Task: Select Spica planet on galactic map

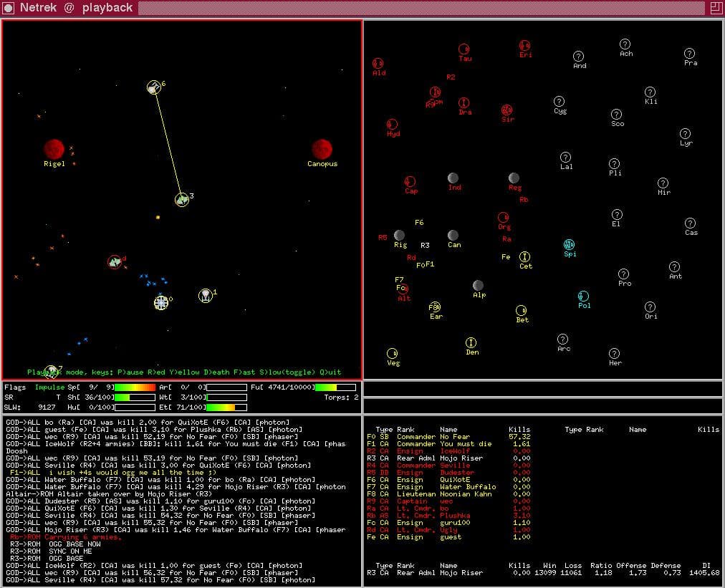Action: [x=569, y=244]
